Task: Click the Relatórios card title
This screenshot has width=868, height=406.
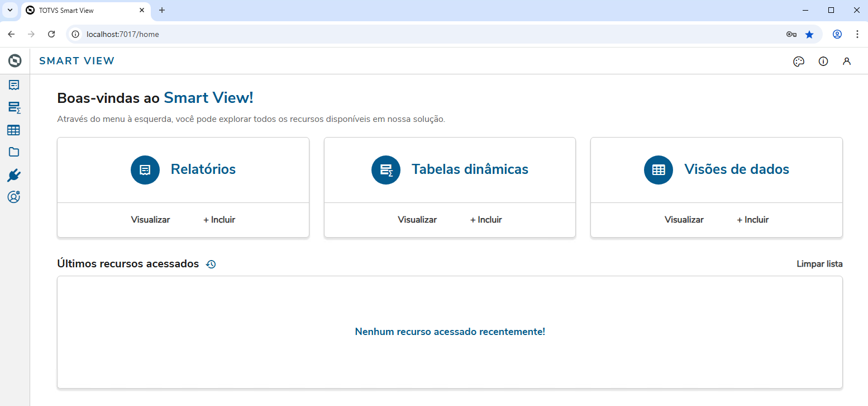Action: coord(203,169)
